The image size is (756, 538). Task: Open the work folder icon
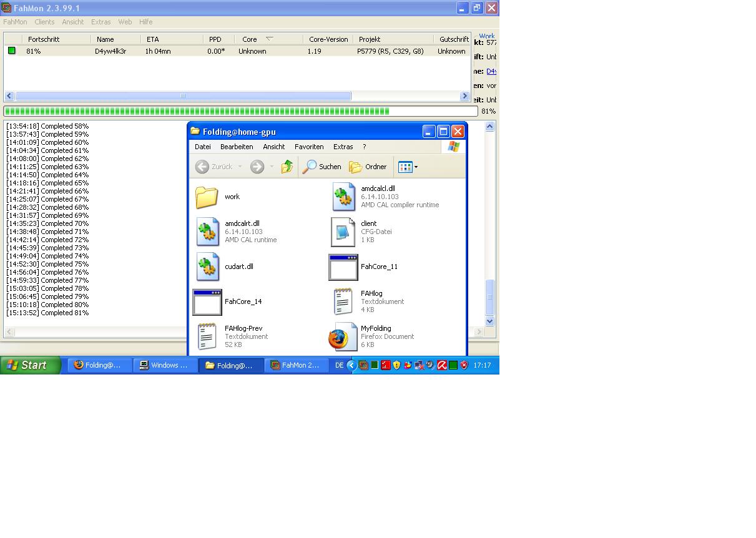(207, 197)
